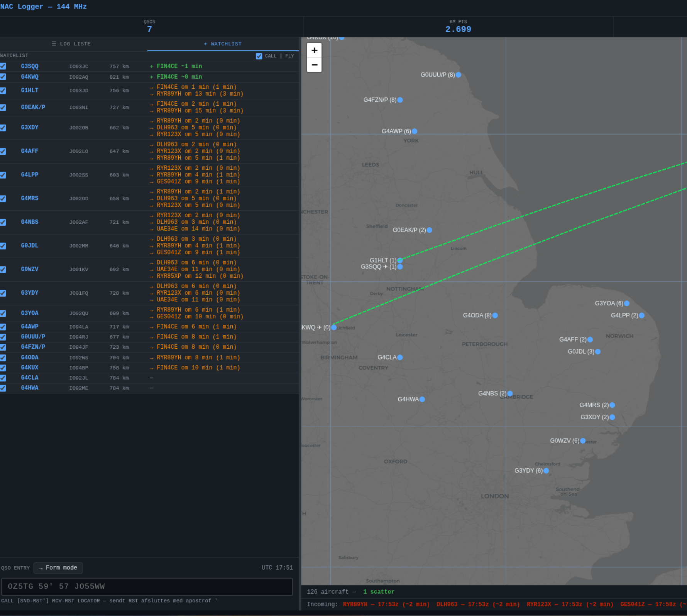Select callsign G3SQQ in the watchlist
Image resolution: width=687 pixels, height=616 pixels.
(30, 66)
